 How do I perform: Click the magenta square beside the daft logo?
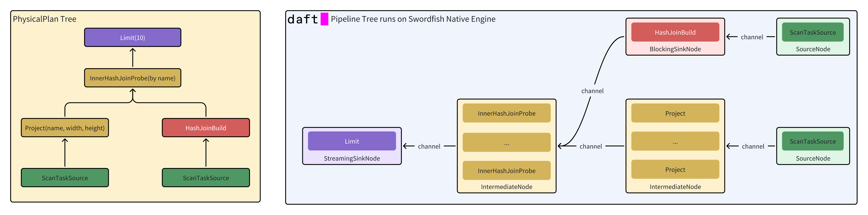pos(324,19)
